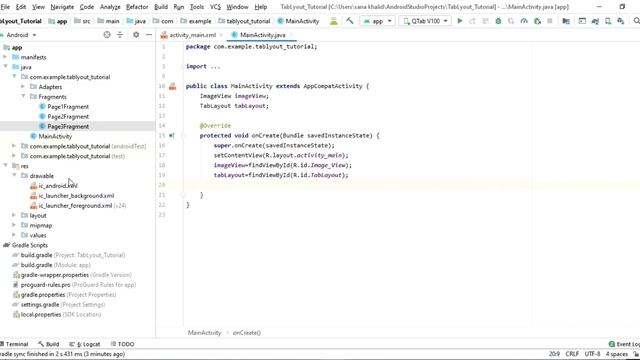Open the TODO tool window
Screen dimensions: 640x360
pos(122,344)
